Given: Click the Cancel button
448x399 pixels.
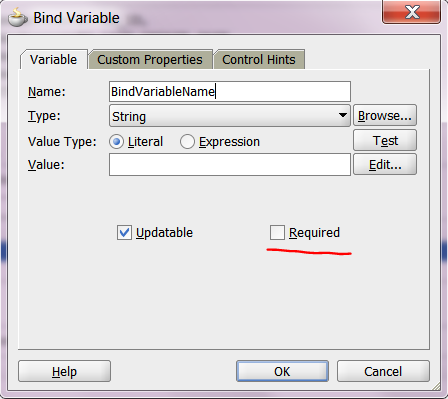Looking at the screenshot, I should [383, 371].
